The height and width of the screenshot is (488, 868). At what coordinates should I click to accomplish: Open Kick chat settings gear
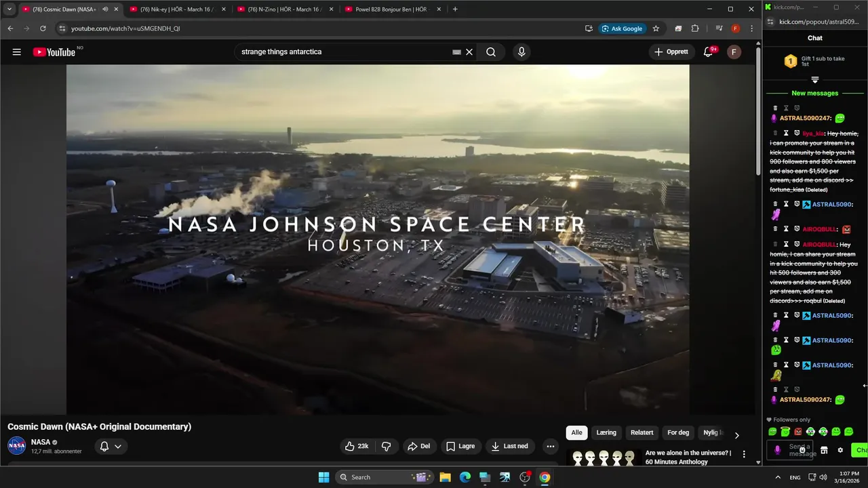[840, 450]
